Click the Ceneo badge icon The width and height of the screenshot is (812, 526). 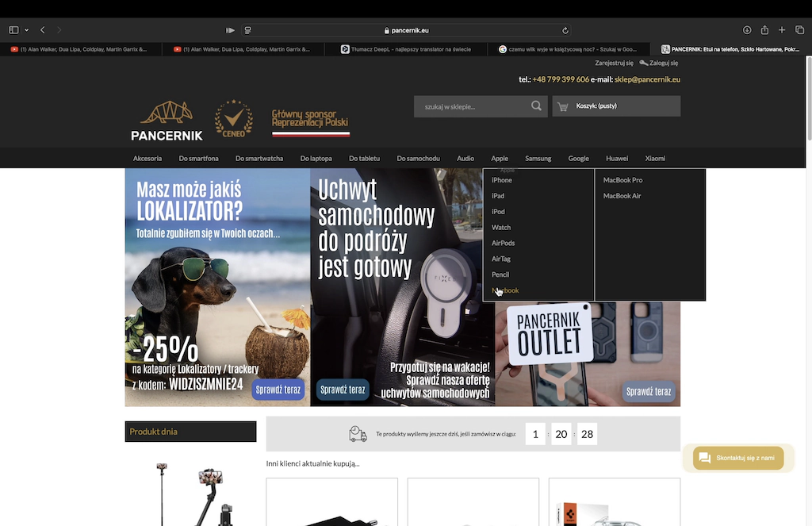coord(234,119)
